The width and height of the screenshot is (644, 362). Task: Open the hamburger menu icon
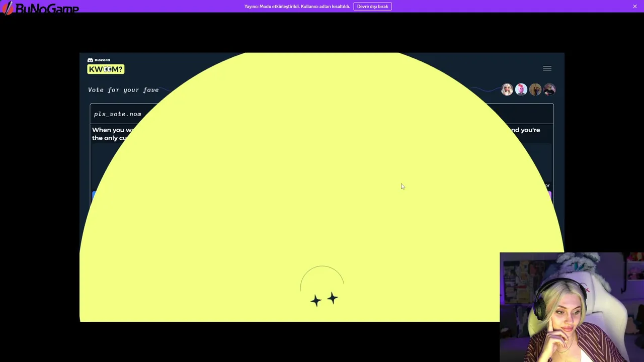tap(547, 68)
